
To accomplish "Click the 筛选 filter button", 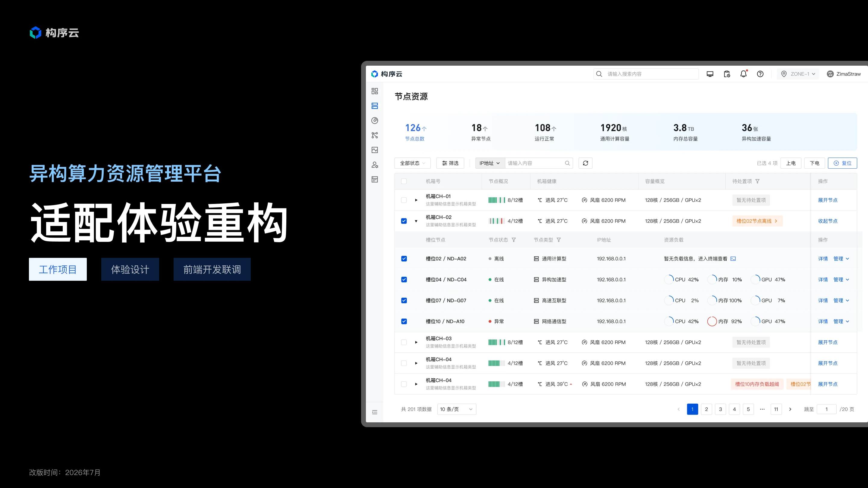I will coord(450,163).
